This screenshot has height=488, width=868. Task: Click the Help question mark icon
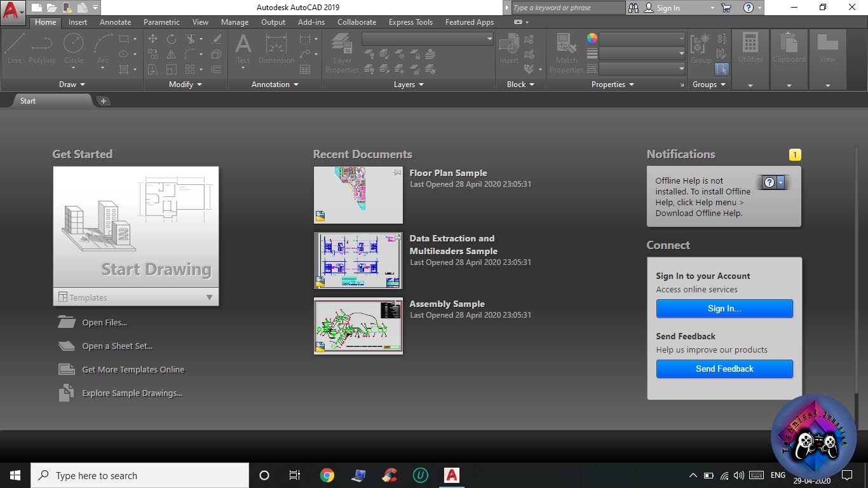click(x=749, y=8)
